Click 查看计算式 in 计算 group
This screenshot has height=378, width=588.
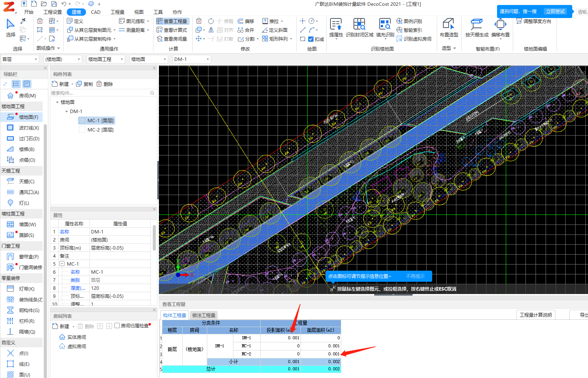tap(172, 30)
